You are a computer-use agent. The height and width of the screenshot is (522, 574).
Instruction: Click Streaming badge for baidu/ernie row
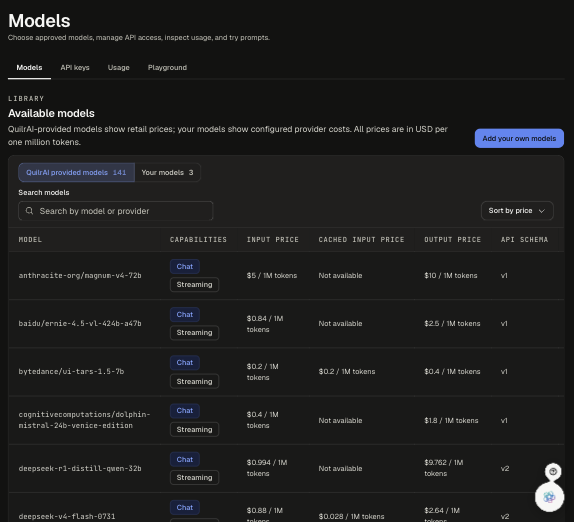(194, 332)
